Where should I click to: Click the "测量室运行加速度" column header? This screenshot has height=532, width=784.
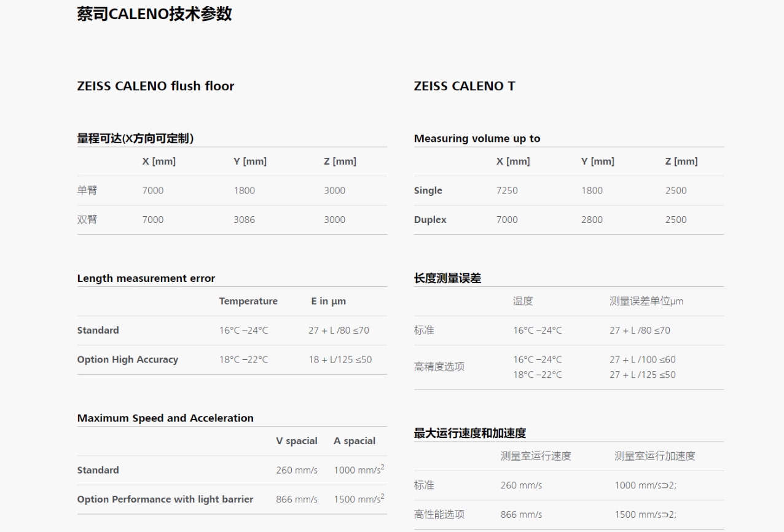[x=655, y=456]
